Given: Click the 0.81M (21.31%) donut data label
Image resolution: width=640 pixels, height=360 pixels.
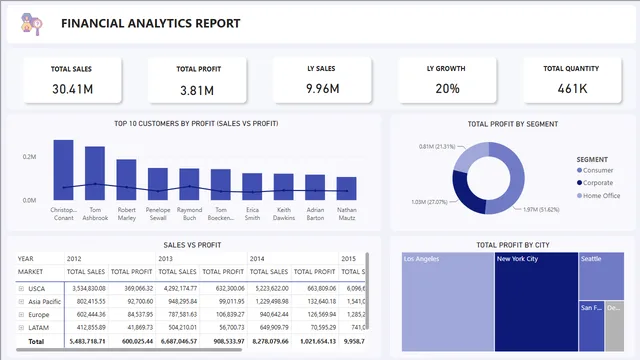Looking at the screenshot, I should (437, 147).
